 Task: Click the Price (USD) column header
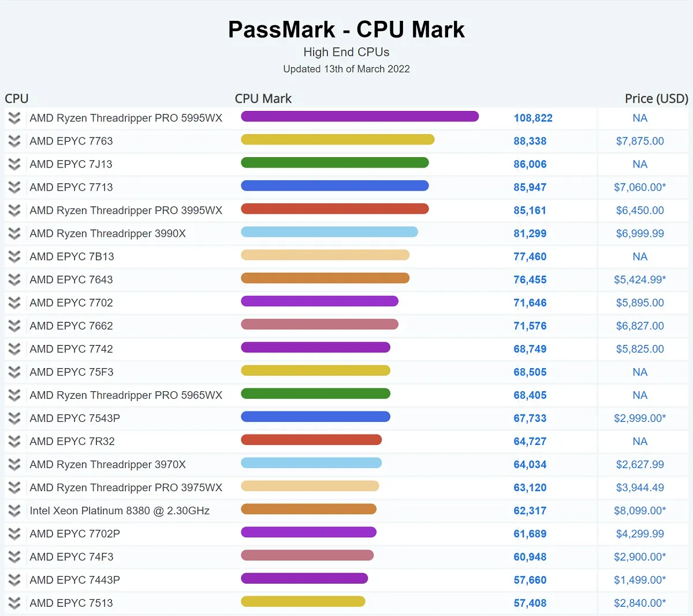(657, 99)
